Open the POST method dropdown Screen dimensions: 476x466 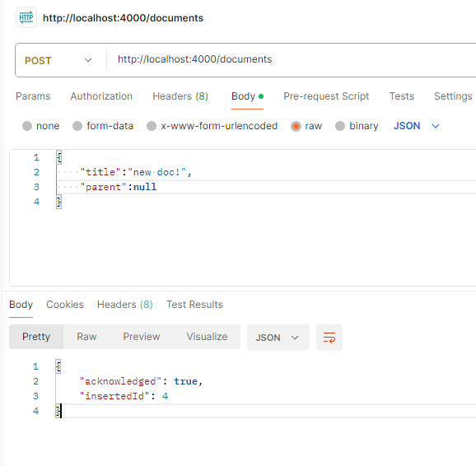pos(58,60)
